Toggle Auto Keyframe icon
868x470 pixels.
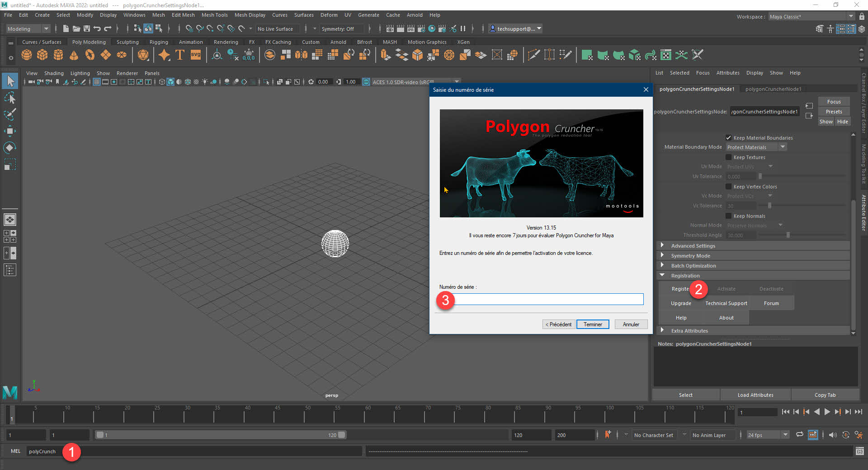[x=846, y=435]
